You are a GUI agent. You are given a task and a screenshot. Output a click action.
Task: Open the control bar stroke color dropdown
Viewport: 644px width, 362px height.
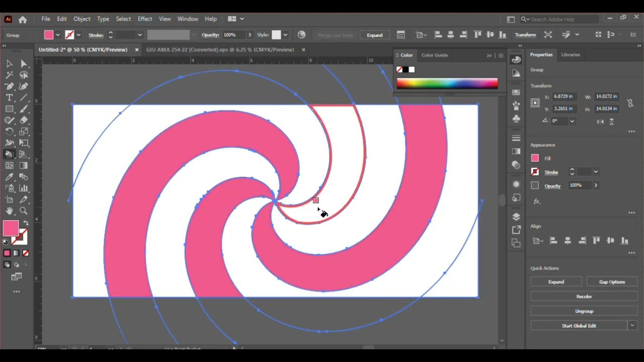click(x=78, y=35)
